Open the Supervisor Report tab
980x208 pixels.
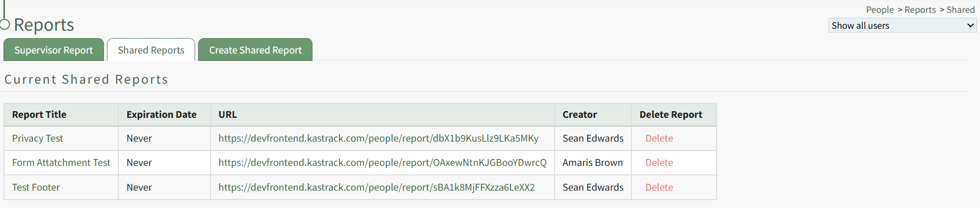pos(53,50)
